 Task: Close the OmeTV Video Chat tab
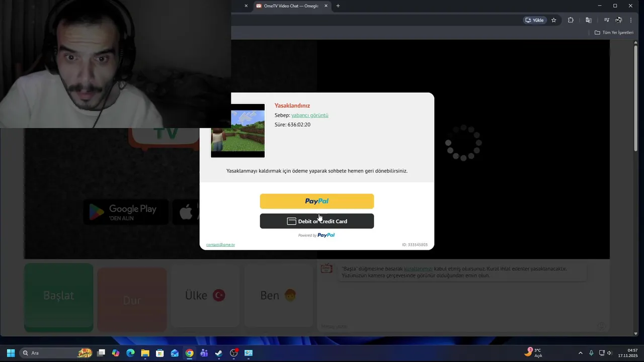coord(326,6)
